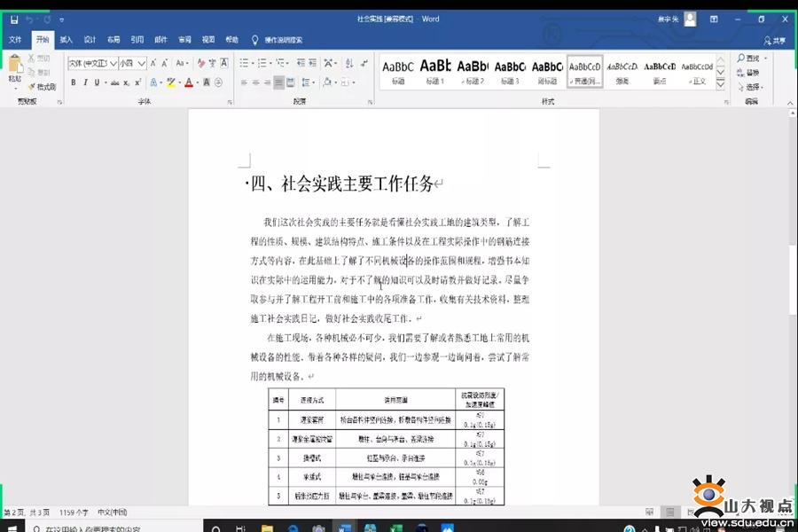Open the font size dropdown
This screenshot has height=532, width=798.
[143, 63]
